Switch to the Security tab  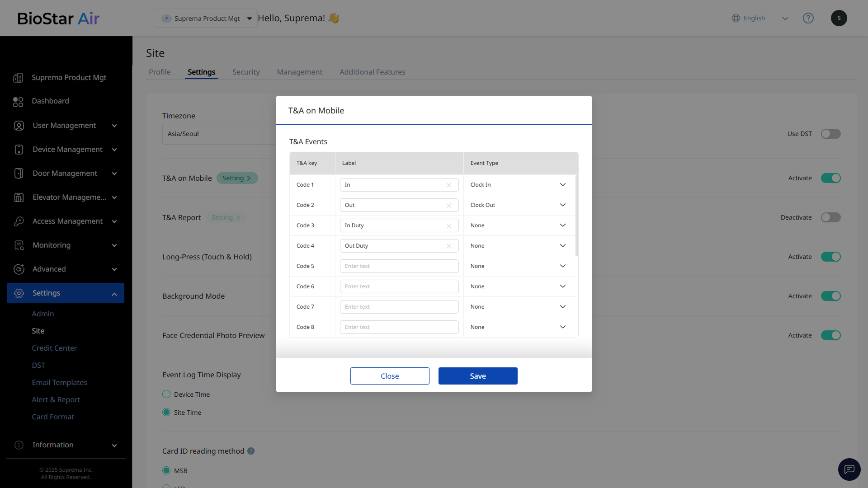[245, 72]
